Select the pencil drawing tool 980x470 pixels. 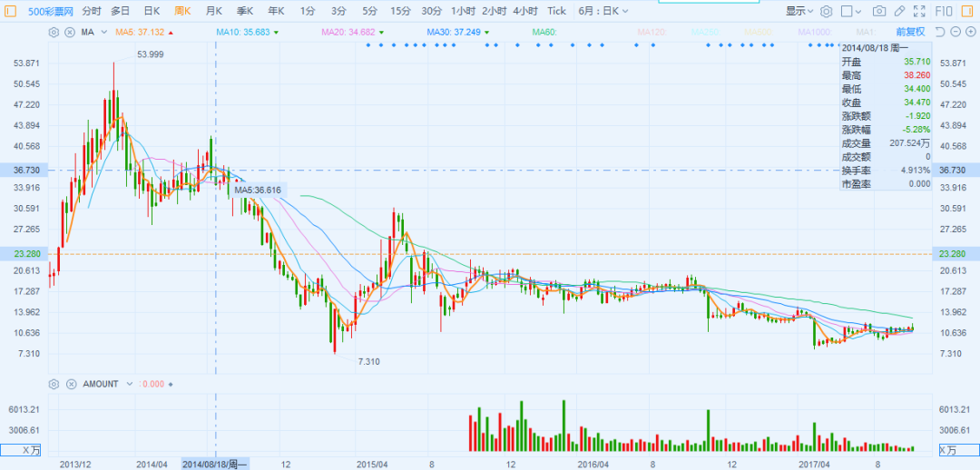coord(899,11)
